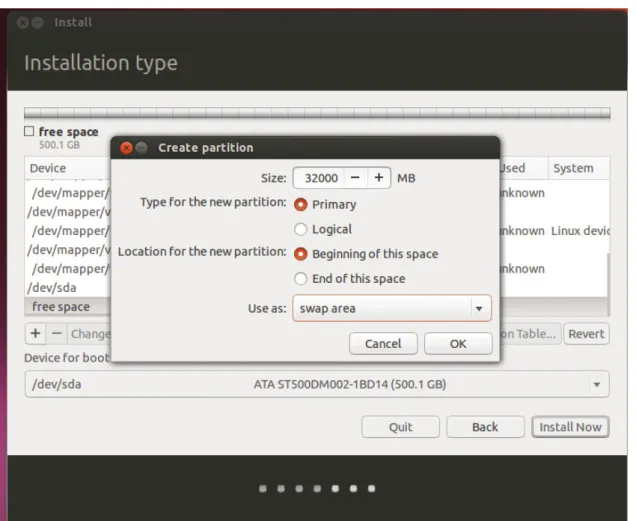Click the disk usage bar
Image resolution: width=636 pixels, height=521 pixels.
pos(317,112)
